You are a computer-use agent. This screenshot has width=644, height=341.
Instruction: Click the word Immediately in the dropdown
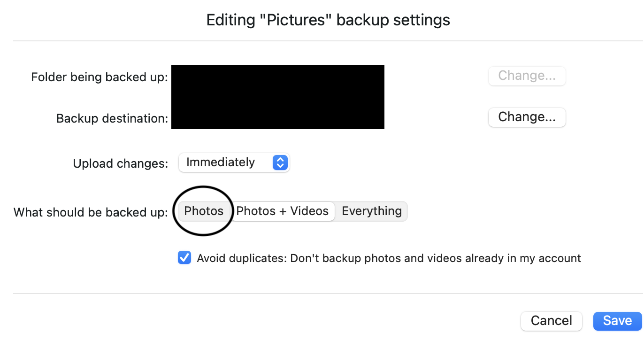coord(221,163)
